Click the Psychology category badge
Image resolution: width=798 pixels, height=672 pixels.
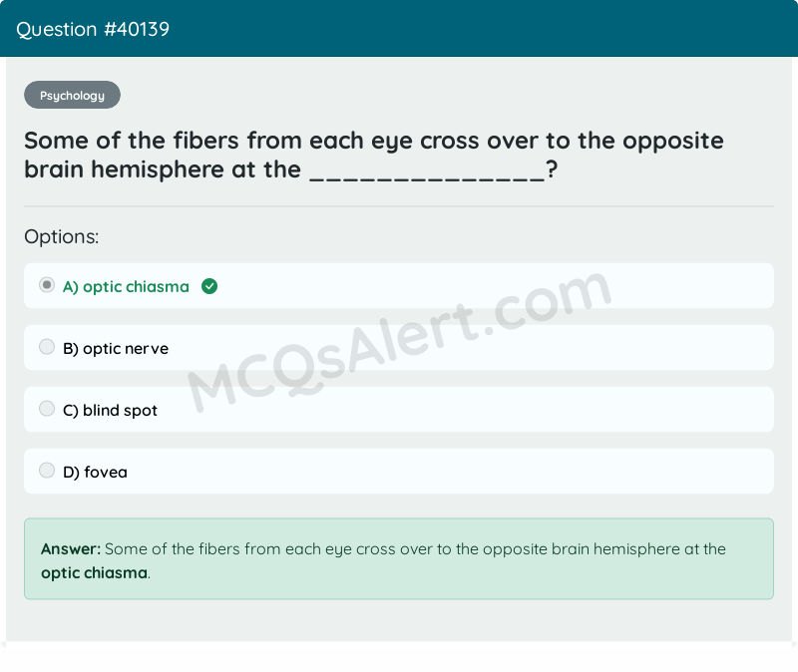point(72,95)
